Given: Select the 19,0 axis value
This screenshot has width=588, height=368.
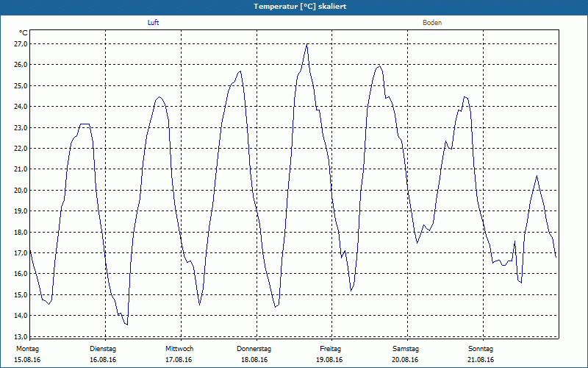Looking at the screenshot, I should 21,211.
